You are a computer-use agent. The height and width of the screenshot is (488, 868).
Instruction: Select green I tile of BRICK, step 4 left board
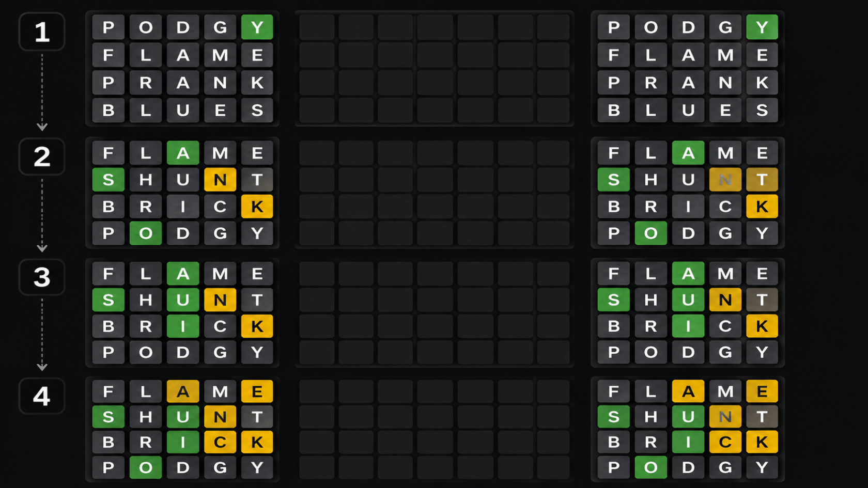click(183, 443)
